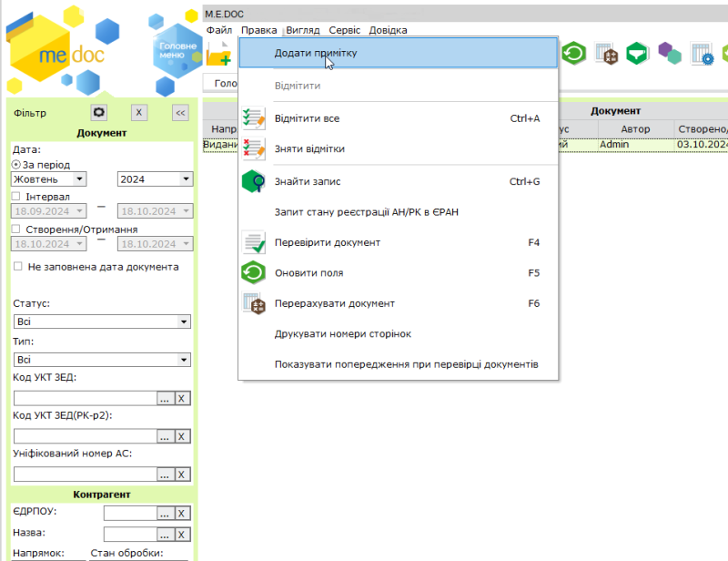728x561 pixels.
Task: Open the Вигляд menu
Action: [x=303, y=30]
